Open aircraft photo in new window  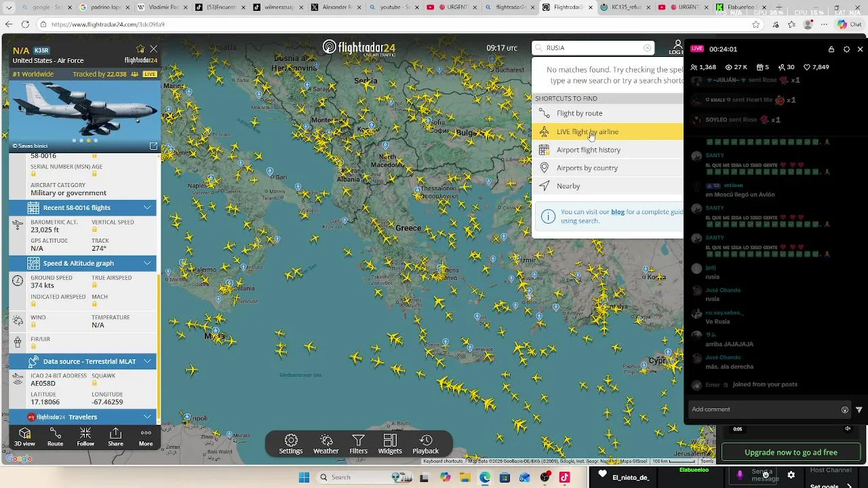click(x=153, y=146)
